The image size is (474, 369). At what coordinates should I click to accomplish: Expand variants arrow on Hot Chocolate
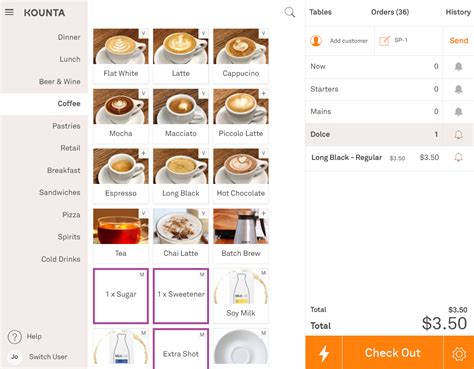pyautogui.click(x=264, y=153)
